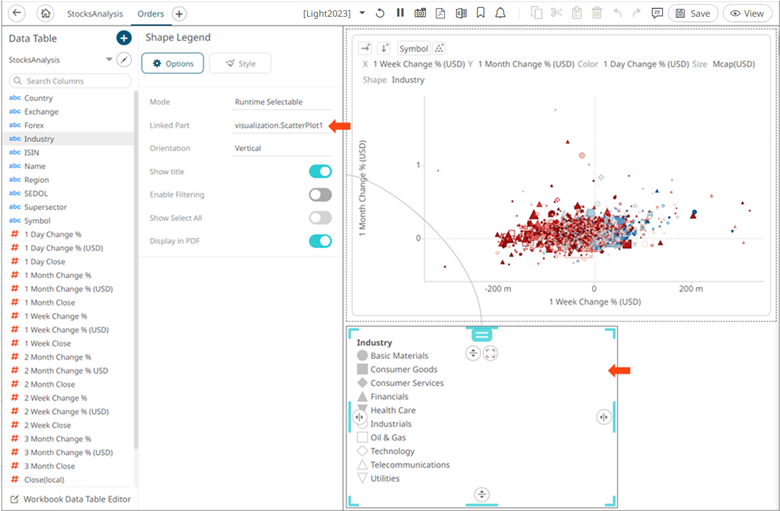Edit StocksAnalysis data table with pencil icon
This screenshot has width=780, height=511.
click(x=124, y=60)
